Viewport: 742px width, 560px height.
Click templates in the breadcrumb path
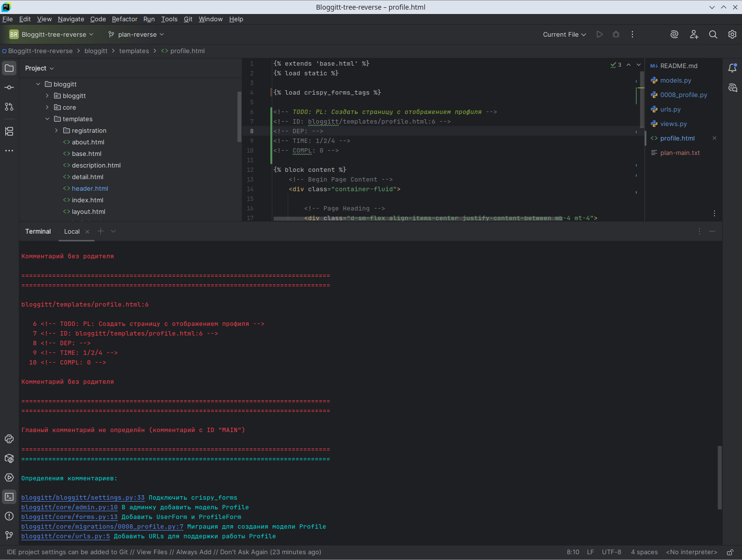134,51
